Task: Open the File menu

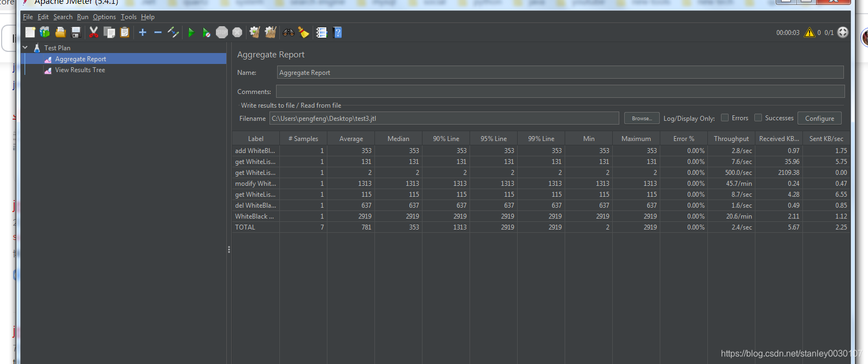Action: [x=28, y=17]
